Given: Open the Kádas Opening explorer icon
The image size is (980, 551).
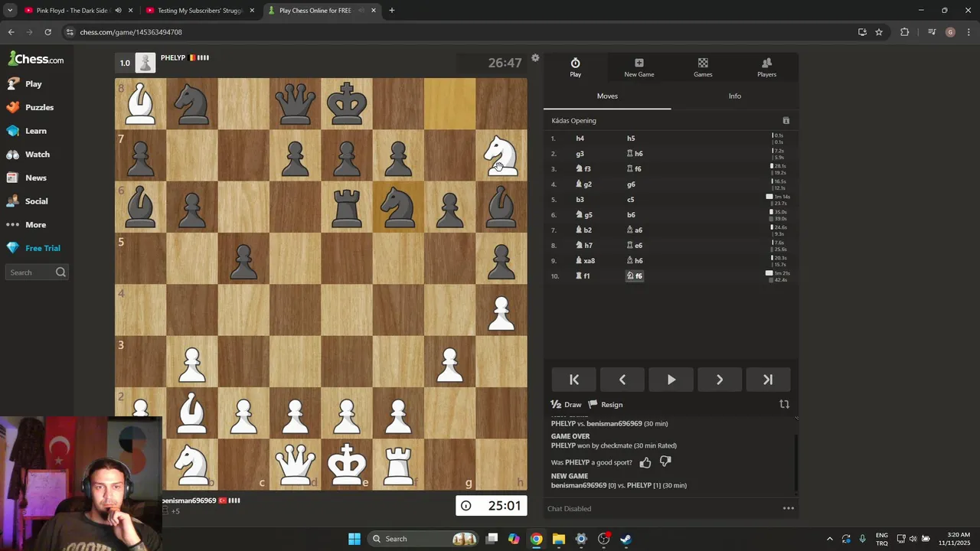Looking at the screenshot, I should pos(786,121).
